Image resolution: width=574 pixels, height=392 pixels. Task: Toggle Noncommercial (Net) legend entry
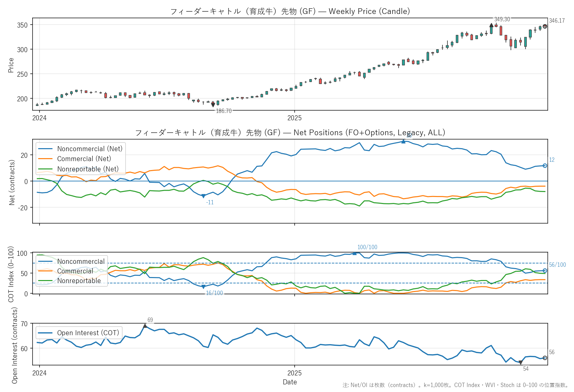pos(90,149)
